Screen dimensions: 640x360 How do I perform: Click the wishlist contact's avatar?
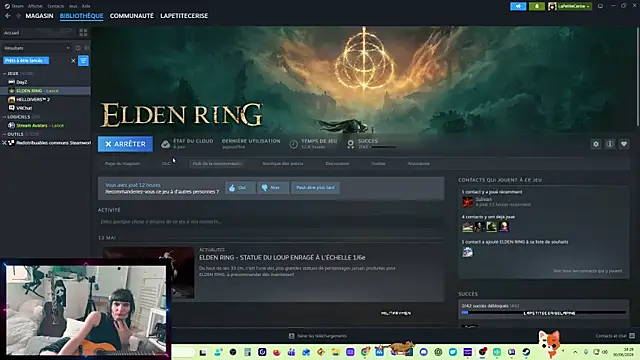(x=468, y=252)
